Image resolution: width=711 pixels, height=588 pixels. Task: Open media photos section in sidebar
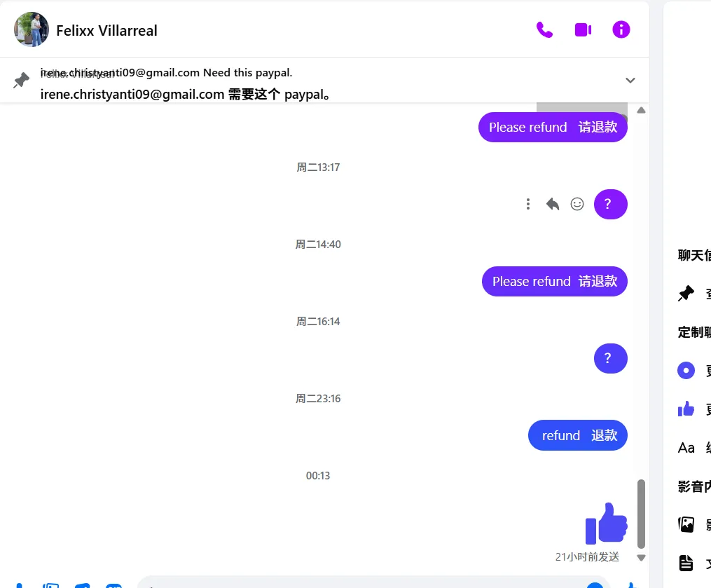pyautogui.click(x=686, y=524)
